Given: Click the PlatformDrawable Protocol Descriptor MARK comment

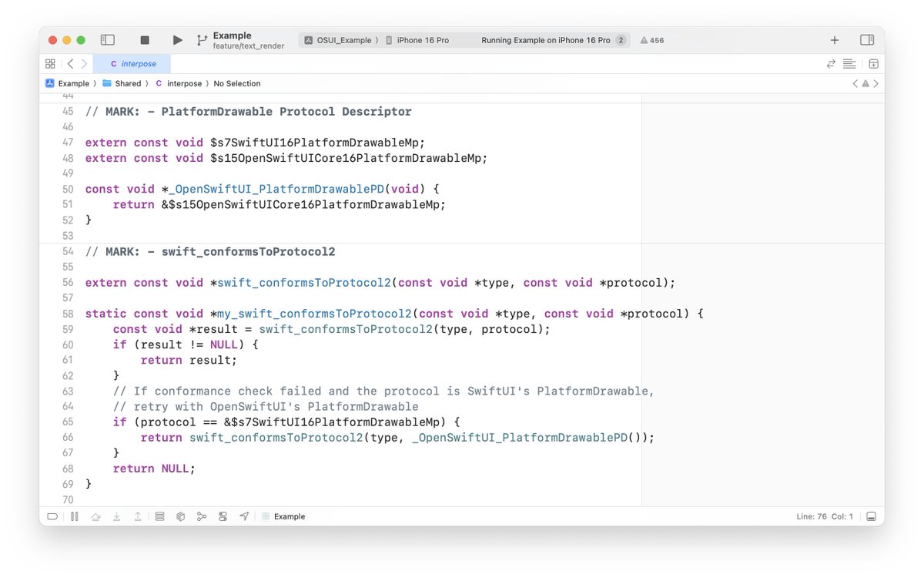Looking at the screenshot, I should coord(248,111).
